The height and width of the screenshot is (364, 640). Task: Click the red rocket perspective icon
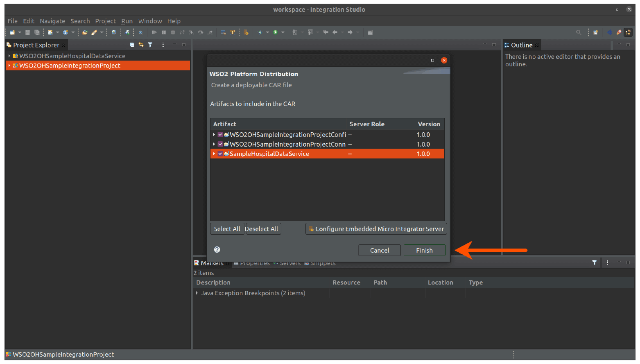point(619,32)
